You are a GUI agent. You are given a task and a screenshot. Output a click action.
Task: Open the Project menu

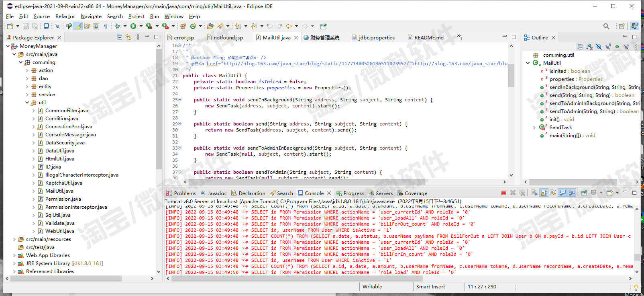coord(136,16)
